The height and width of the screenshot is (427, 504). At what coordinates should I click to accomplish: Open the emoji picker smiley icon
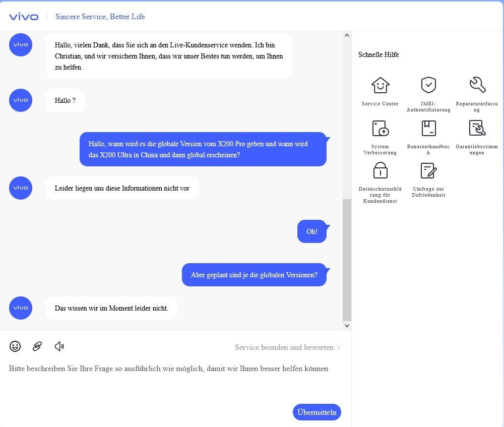[15, 346]
